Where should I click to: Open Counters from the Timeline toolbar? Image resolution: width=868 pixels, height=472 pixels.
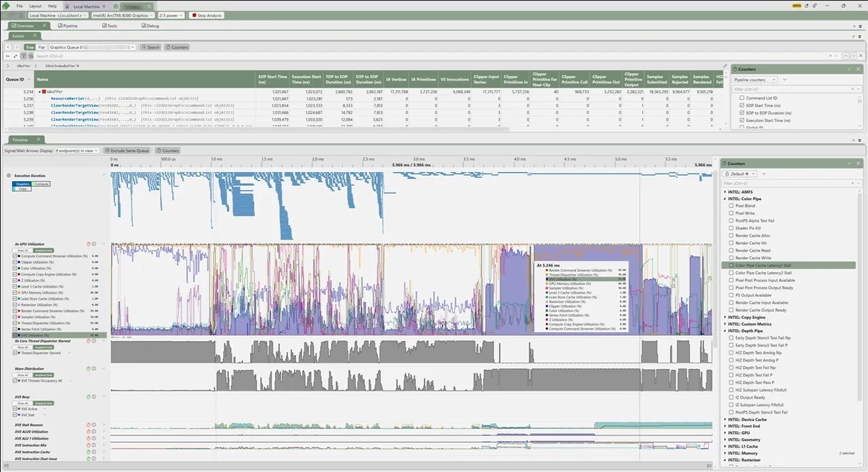(167, 151)
